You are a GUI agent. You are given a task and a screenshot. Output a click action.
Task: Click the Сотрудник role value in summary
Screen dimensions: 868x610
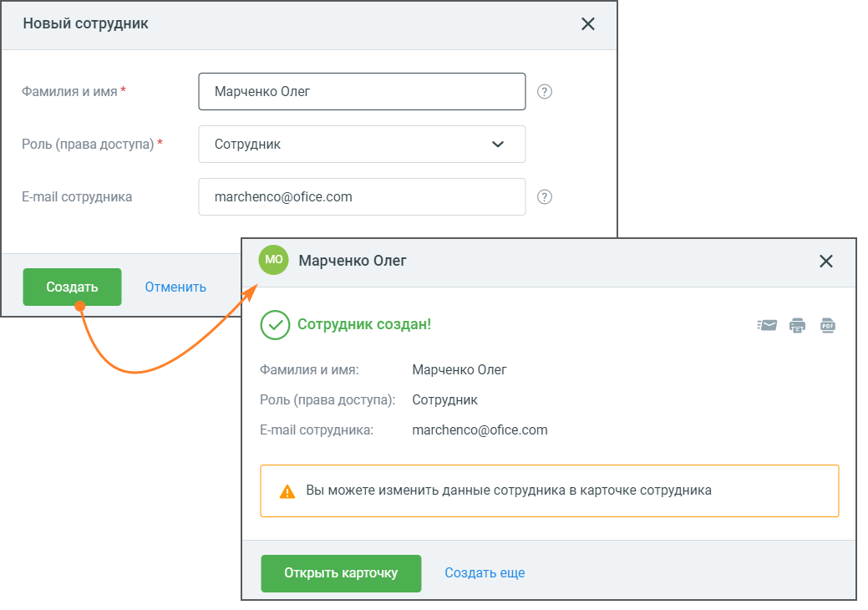click(444, 399)
